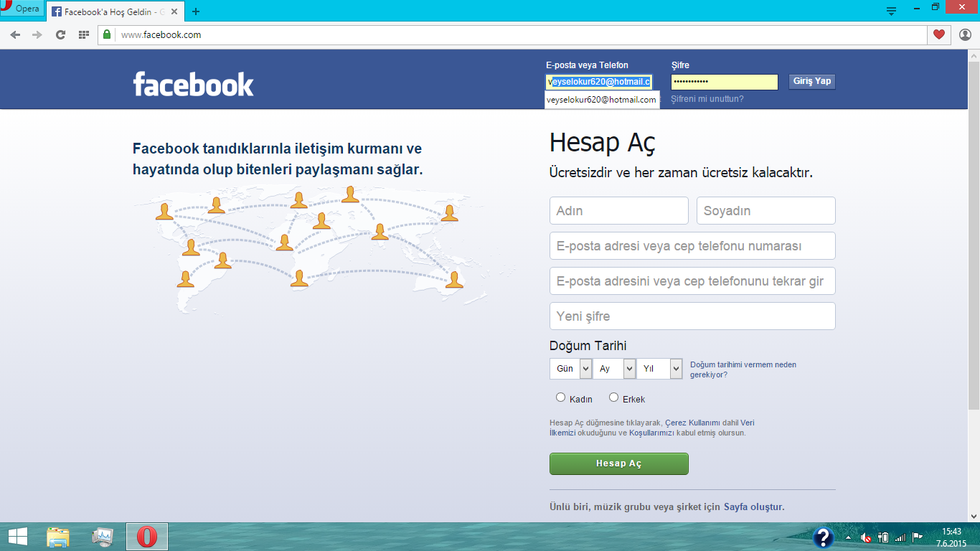This screenshot has width=980, height=551.
Task: Open the Yıl year dropdown
Action: tap(659, 369)
